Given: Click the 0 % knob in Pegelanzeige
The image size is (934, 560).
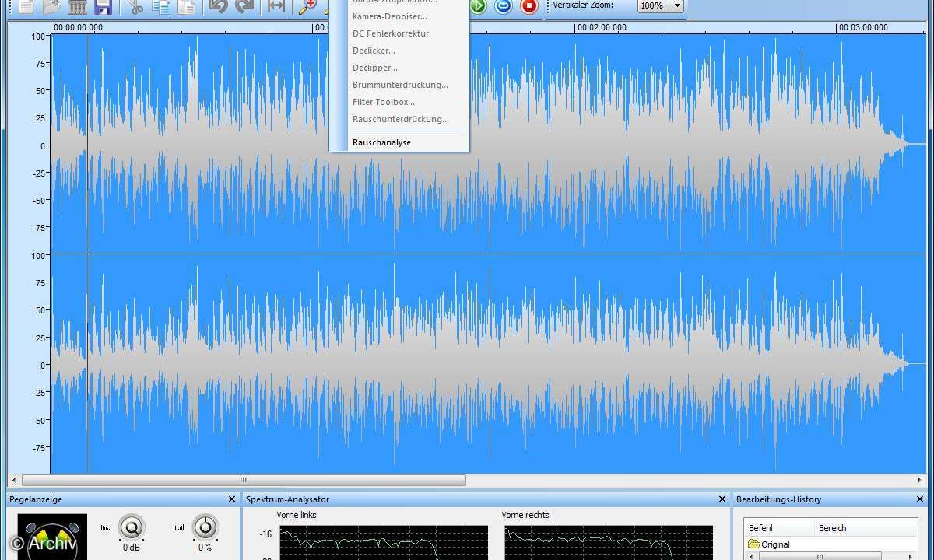Looking at the screenshot, I should 205,528.
